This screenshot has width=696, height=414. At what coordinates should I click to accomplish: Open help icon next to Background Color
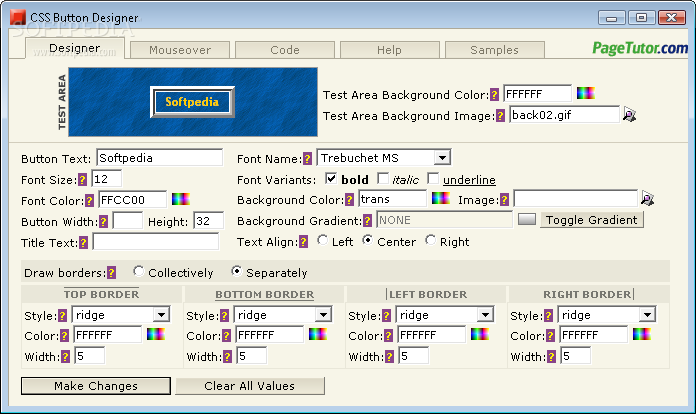pyautogui.click(x=350, y=200)
